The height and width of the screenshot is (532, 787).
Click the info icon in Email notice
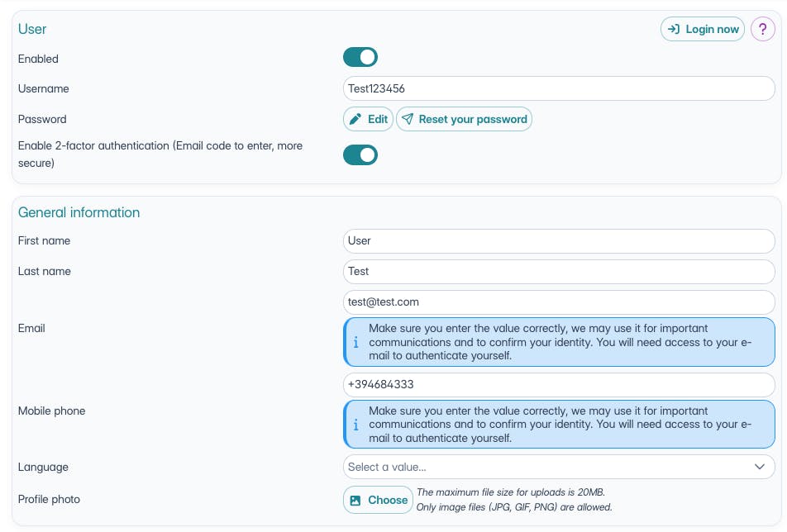(x=356, y=342)
